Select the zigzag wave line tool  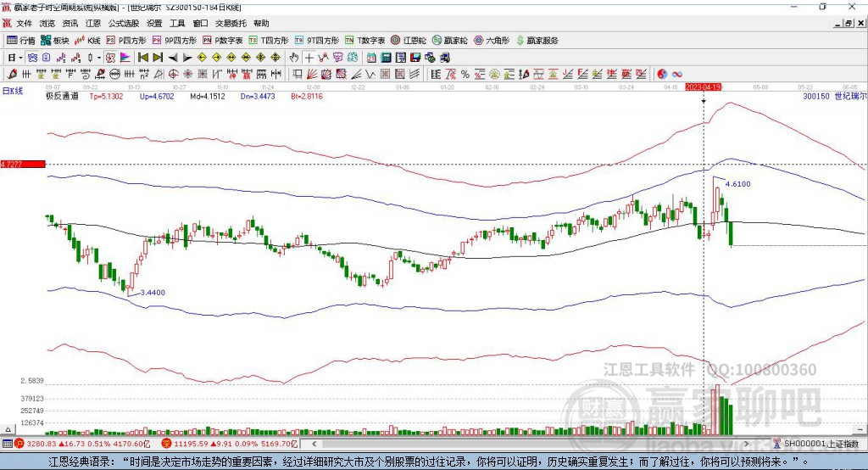coord(371,75)
